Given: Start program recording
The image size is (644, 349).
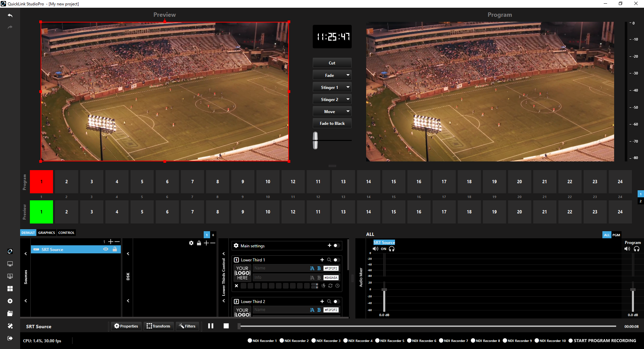Looking at the screenshot, I should (602, 341).
